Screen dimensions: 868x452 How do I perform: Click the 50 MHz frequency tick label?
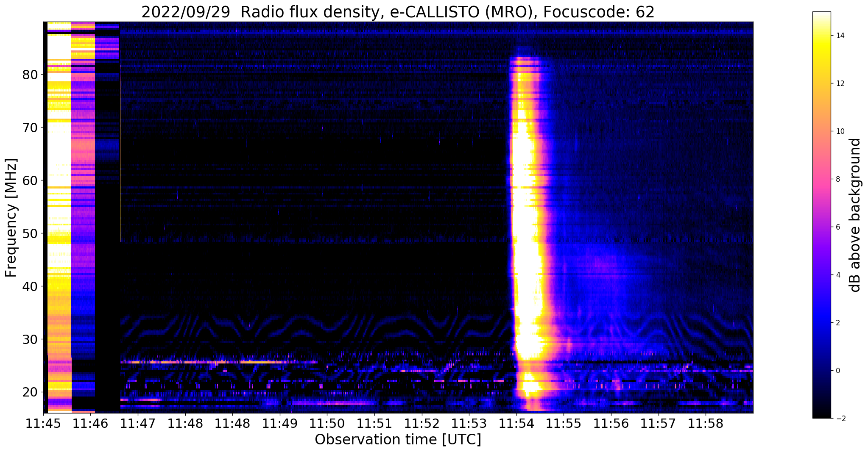(x=30, y=233)
